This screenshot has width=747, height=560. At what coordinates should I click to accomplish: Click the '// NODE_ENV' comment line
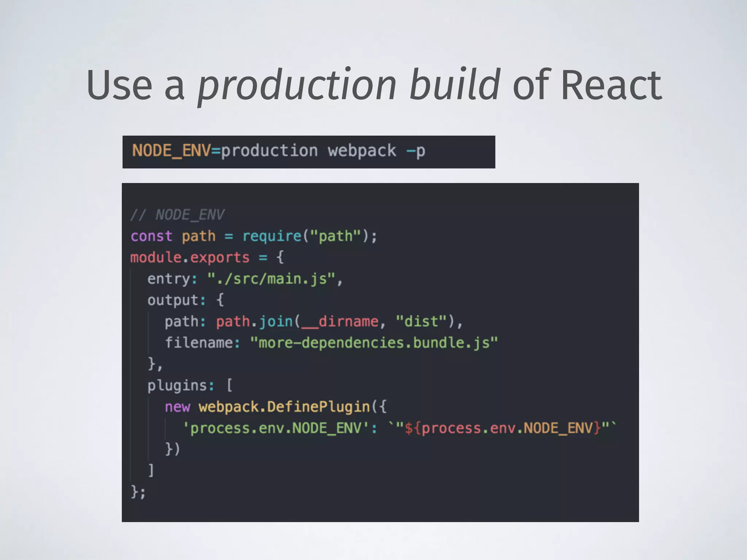(x=178, y=215)
